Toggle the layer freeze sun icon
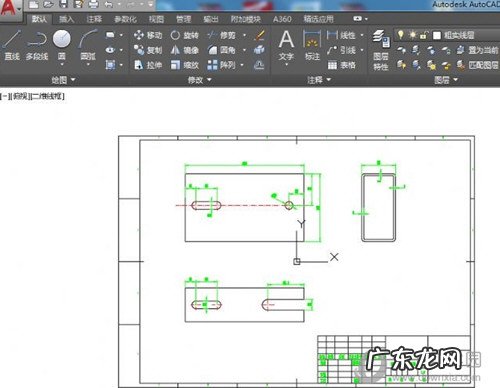500x388 pixels. pos(412,34)
